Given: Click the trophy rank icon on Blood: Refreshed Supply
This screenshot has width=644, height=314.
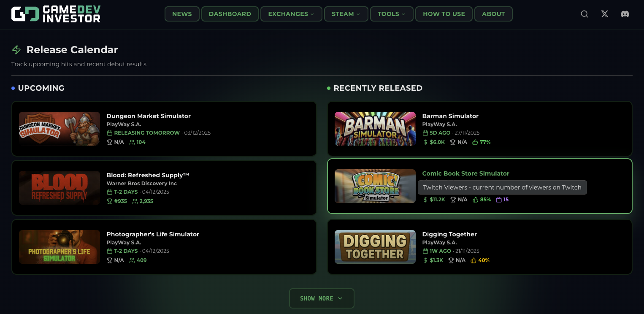Looking at the screenshot, I should tap(110, 201).
